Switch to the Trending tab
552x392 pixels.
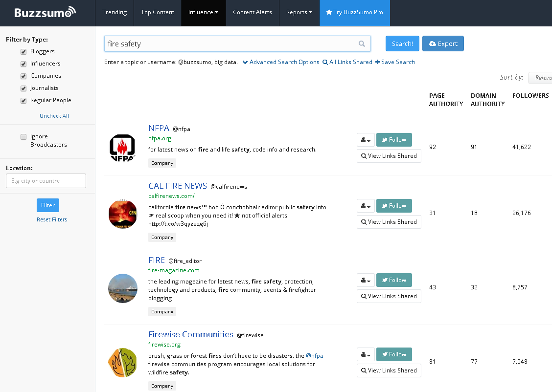(115, 13)
